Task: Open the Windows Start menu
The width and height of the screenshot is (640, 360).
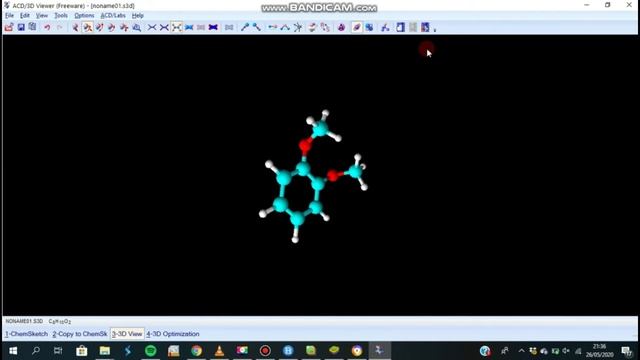Action: (13, 351)
